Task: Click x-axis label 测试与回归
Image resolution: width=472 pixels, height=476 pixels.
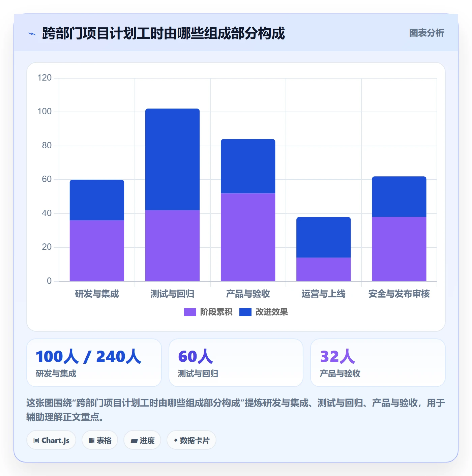Action: coord(172,294)
